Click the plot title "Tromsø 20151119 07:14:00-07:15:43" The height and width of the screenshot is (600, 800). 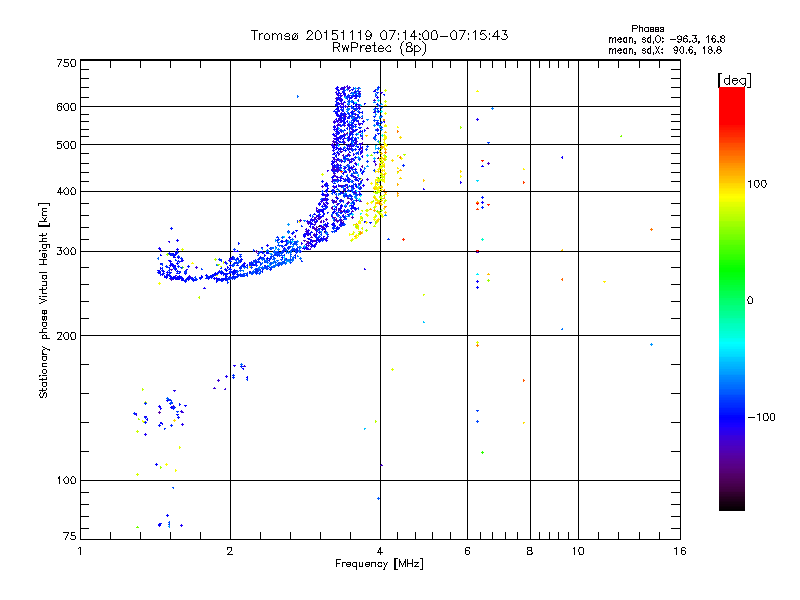click(x=379, y=35)
